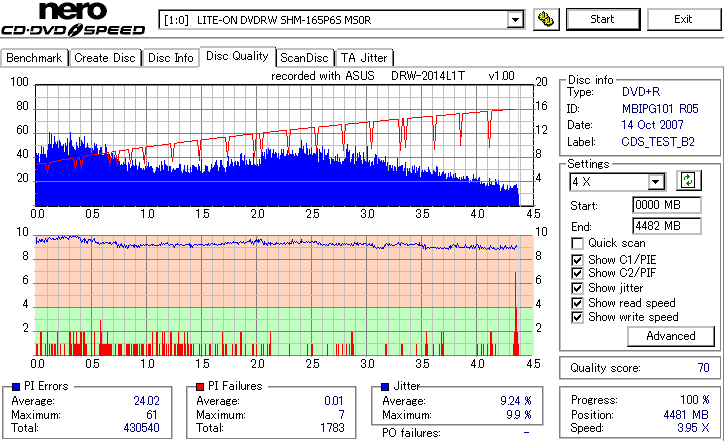Click the PI Failures lower graph
Screen dimensions: 724x441
(284, 296)
